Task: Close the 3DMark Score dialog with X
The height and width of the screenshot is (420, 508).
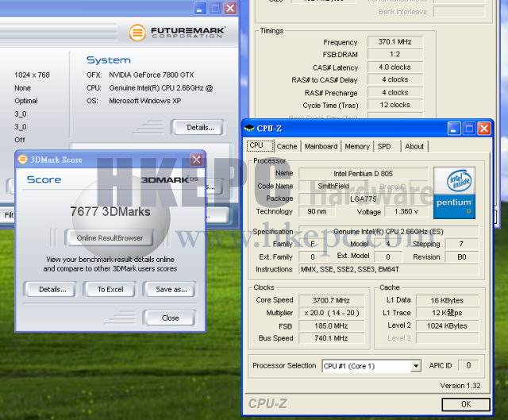Action: [196, 160]
